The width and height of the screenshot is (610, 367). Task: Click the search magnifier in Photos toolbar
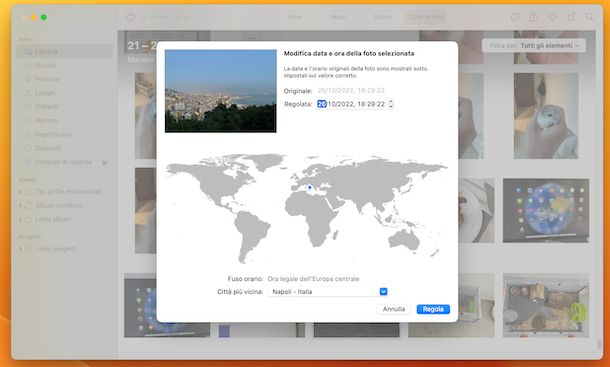click(x=589, y=17)
